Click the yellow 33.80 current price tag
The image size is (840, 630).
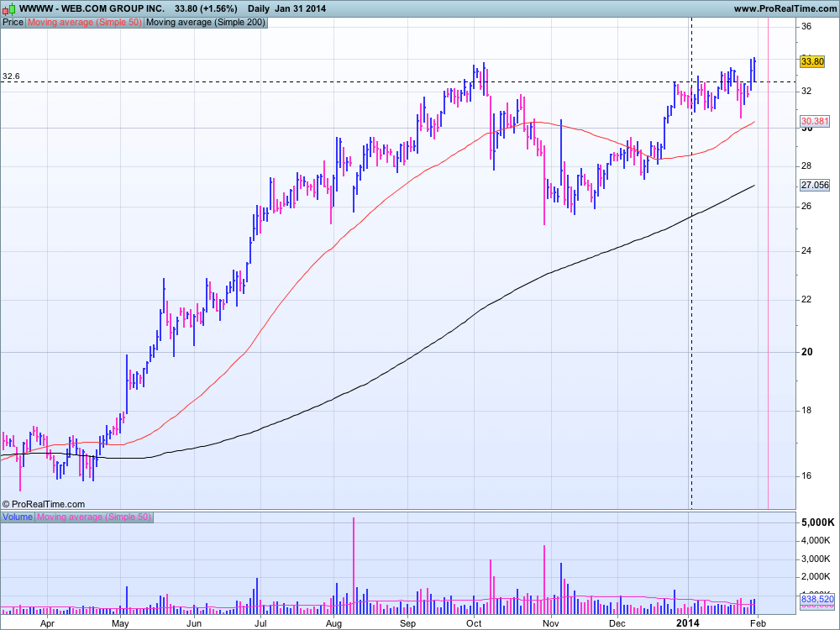click(x=812, y=61)
